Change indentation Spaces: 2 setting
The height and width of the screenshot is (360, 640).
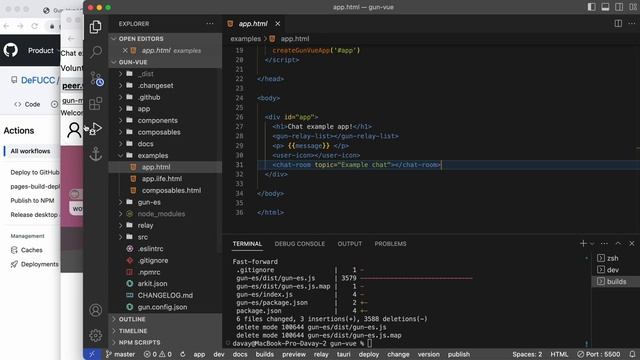pyautogui.click(x=527, y=354)
